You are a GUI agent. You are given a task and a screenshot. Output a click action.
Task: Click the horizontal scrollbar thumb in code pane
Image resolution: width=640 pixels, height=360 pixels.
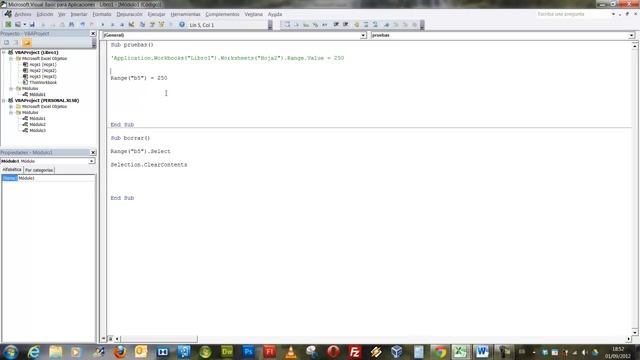159,339
